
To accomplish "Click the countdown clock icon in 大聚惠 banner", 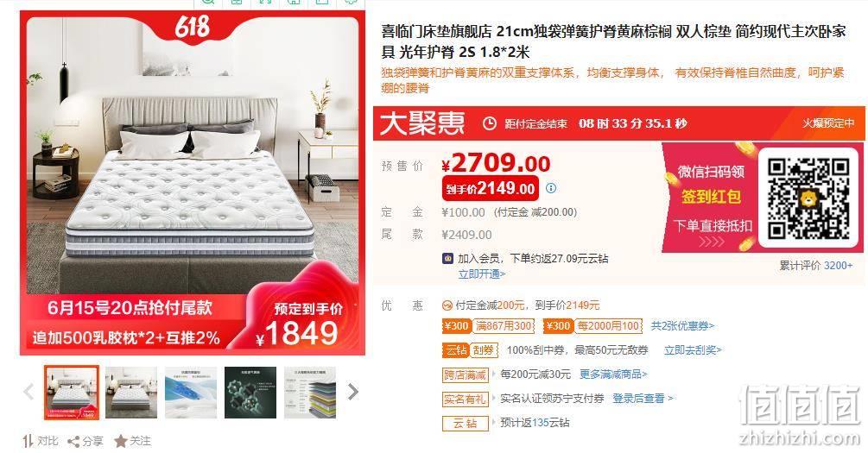I will click(x=490, y=123).
